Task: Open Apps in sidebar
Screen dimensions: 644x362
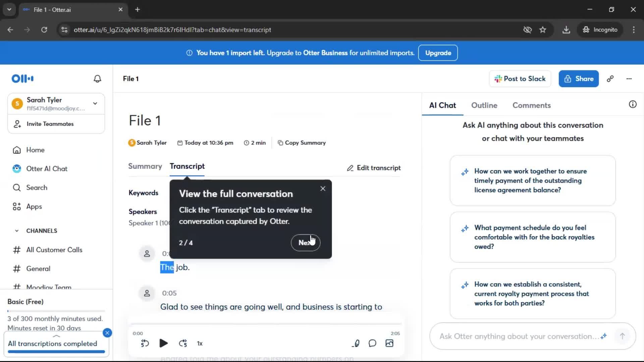Action: tap(27, 206)
